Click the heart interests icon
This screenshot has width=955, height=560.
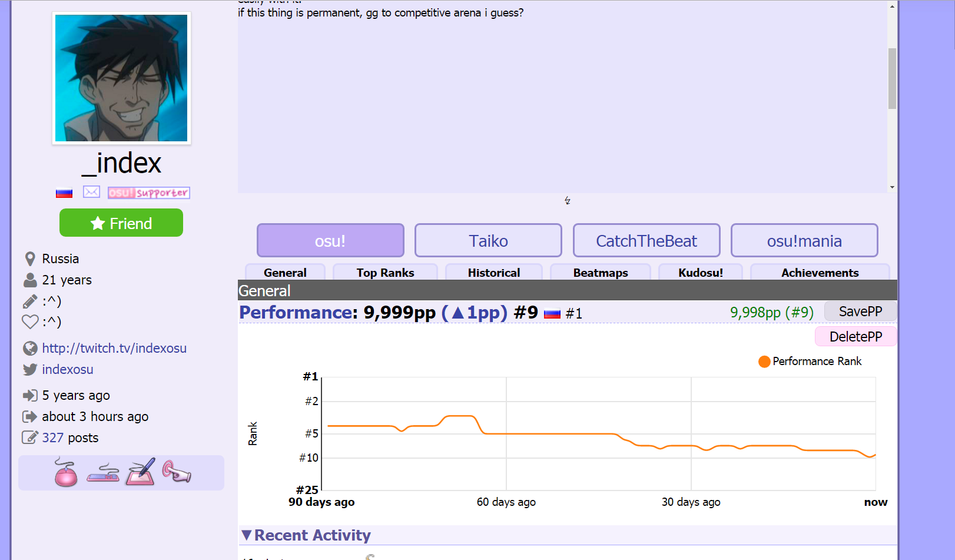click(30, 322)
